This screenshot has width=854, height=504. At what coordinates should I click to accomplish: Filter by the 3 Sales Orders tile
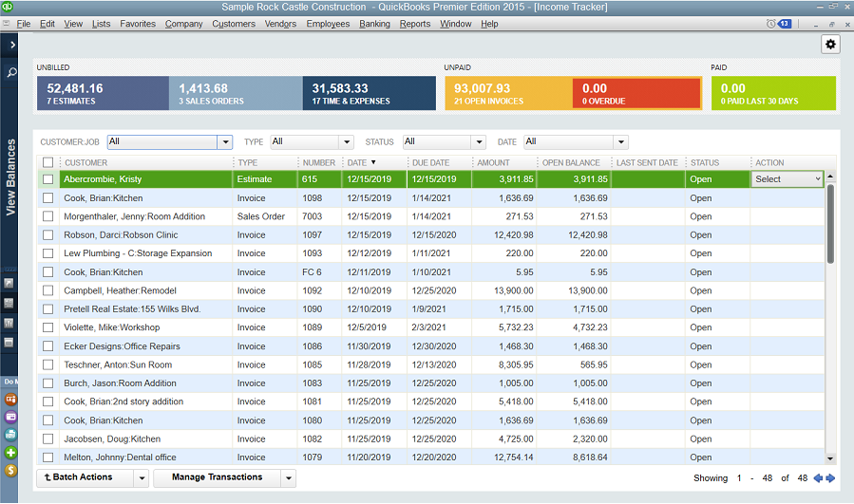tap(236, 93)
